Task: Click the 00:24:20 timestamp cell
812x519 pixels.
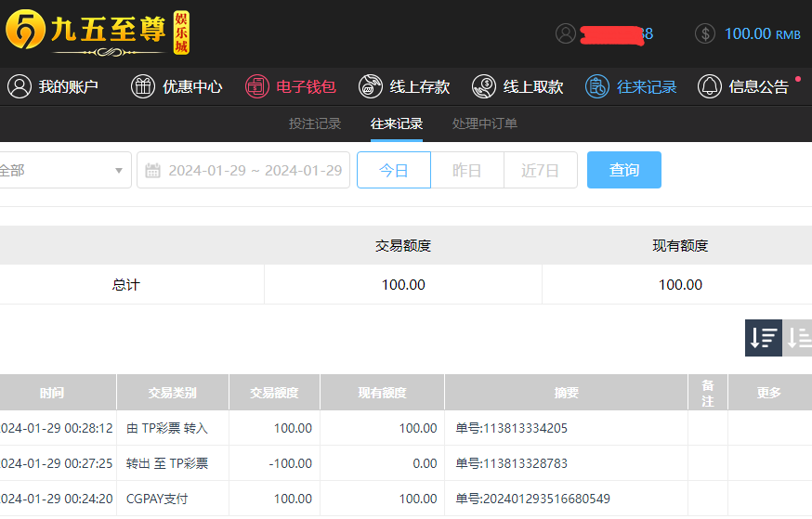Action: pos(57,499)
